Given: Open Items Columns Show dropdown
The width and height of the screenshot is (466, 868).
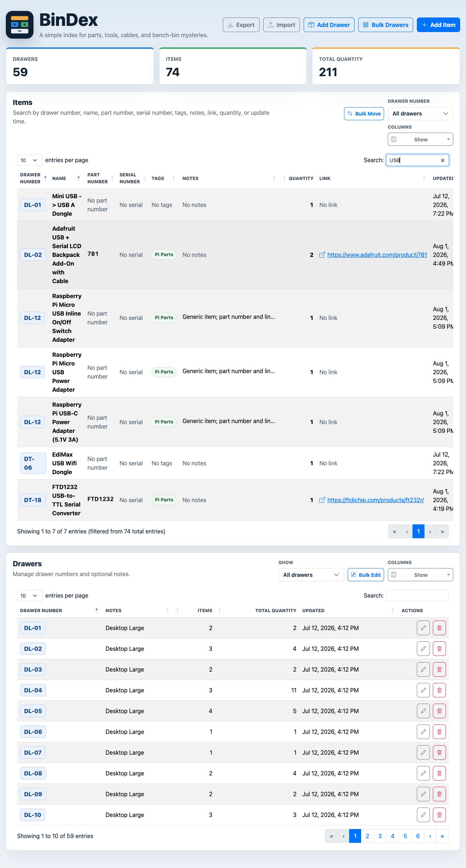Looking at the screenshot, I should [x=420, y=139].
